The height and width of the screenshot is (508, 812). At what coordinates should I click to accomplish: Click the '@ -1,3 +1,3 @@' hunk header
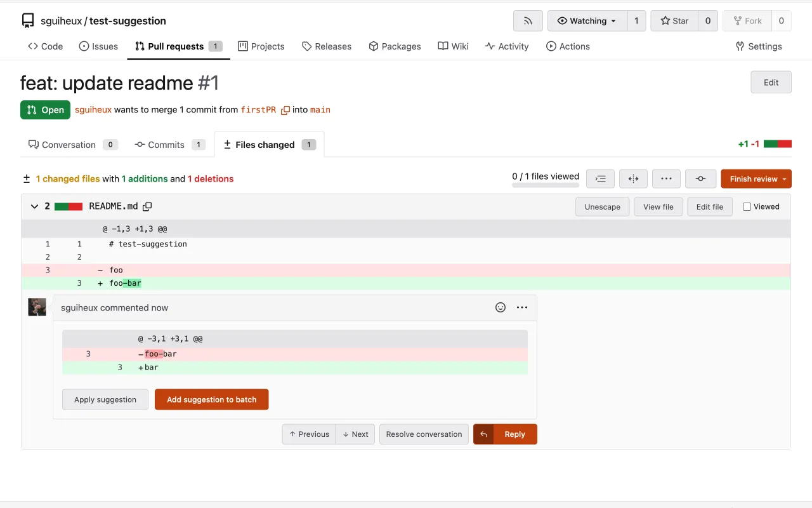pyautogui.click(x=406, y=229)
